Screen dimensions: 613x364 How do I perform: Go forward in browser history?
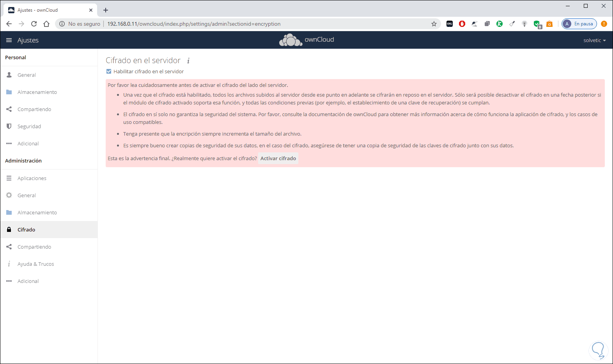click(x=21, y=24)
